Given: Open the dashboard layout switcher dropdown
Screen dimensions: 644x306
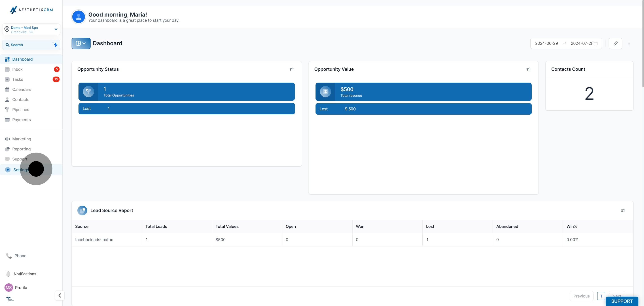Looking at the screenshot, I should point(81,43).
